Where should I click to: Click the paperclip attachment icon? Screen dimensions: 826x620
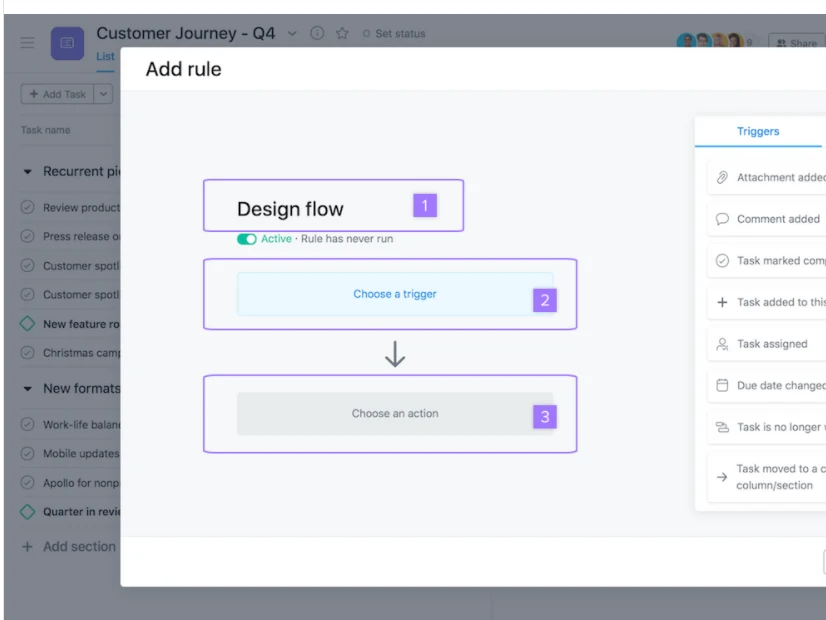(x=722, y=178)
